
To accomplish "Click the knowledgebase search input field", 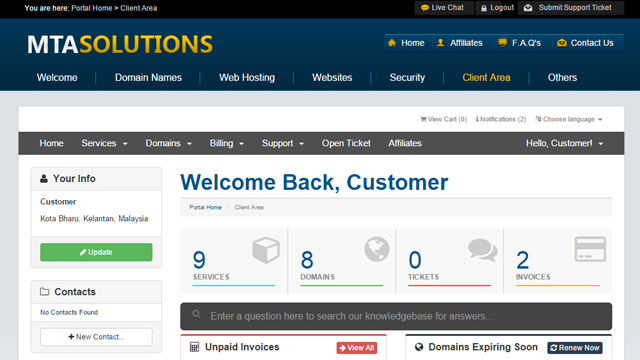I will (396, 316).
